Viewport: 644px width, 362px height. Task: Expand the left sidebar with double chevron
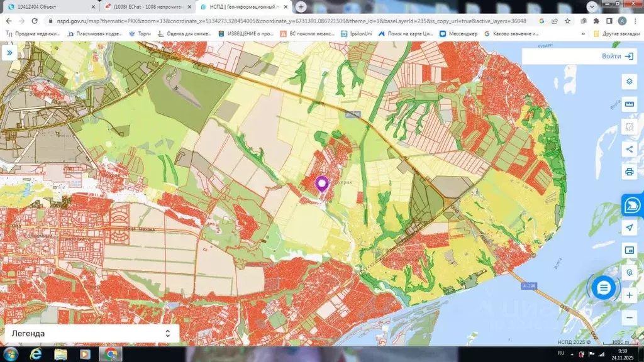10,53
